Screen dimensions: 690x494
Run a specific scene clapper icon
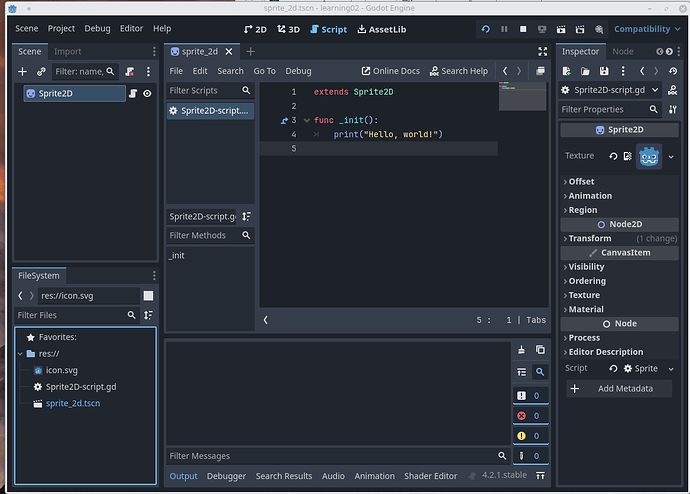(x=580, y=29)
